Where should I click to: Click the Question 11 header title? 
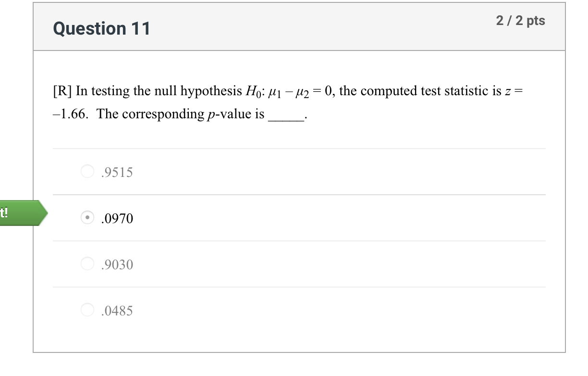(101, 29)
